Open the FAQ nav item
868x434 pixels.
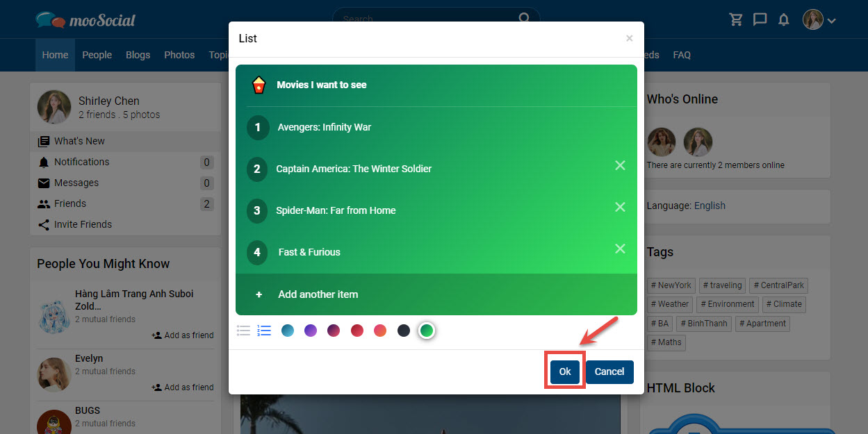tap(682, 55)
